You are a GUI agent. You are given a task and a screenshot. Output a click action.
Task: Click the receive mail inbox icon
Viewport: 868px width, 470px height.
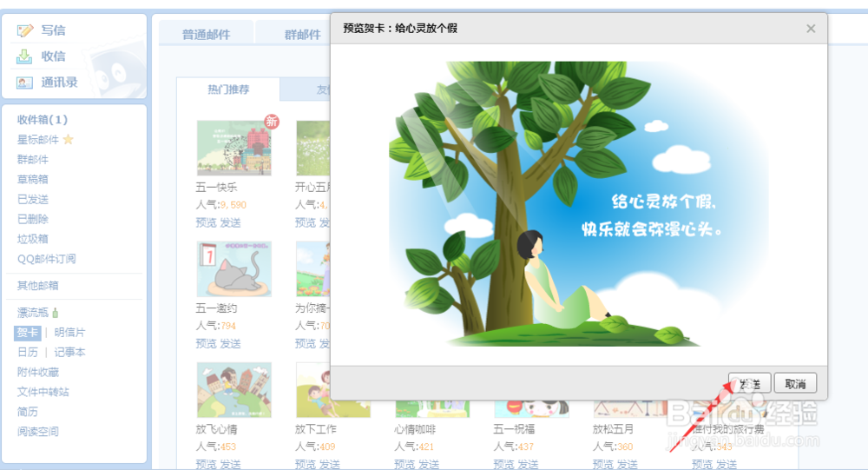tap(23, 56)
